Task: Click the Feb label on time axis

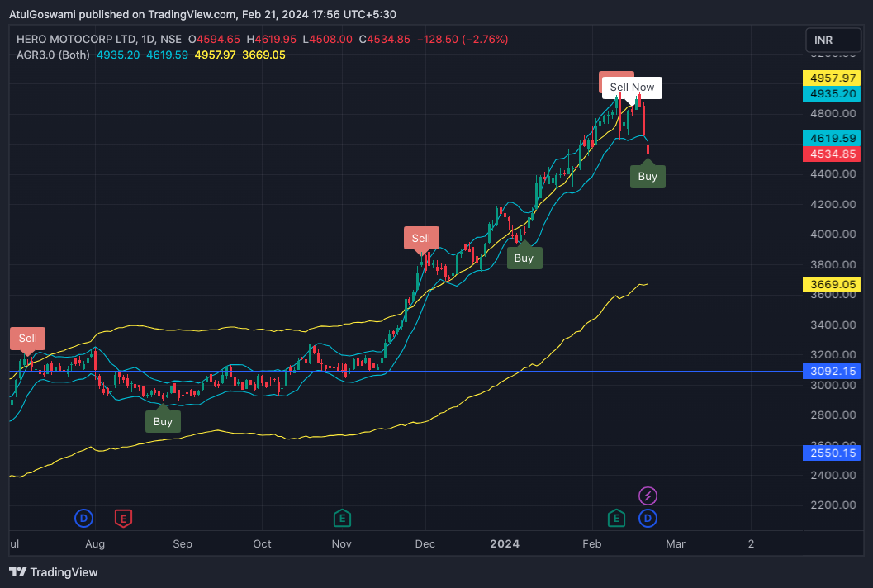Action: point(592,543)
